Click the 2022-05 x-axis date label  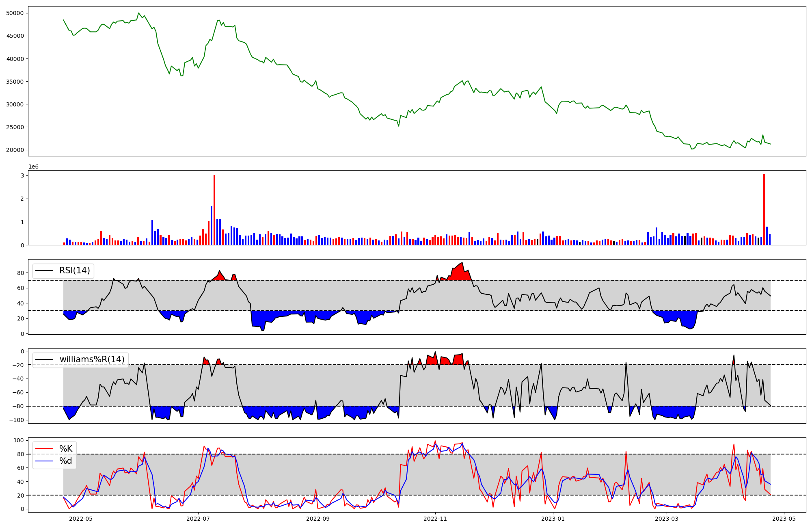[x=81, y=519]
